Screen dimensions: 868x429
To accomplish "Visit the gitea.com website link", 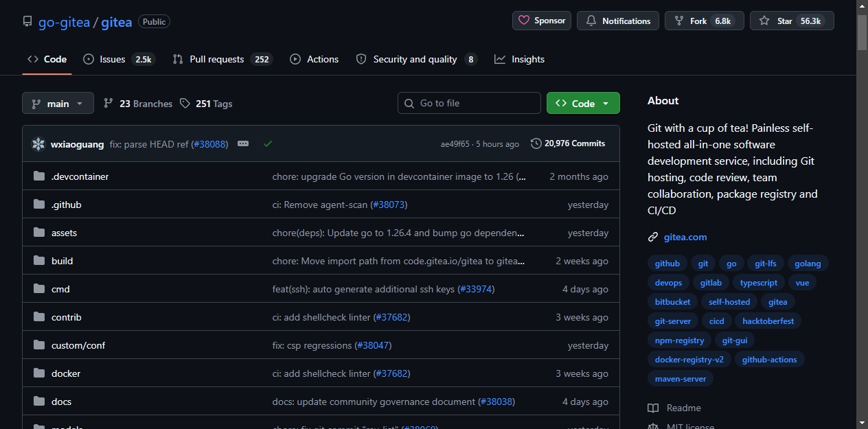I will (685, 237).
